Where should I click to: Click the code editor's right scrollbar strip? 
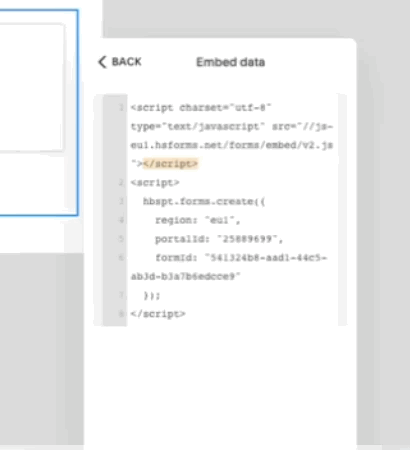click(342, 210)
